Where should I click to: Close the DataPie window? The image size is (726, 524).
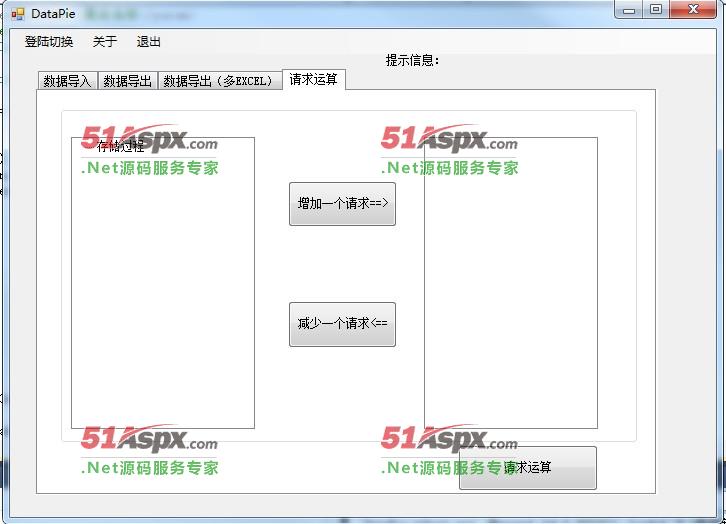click(693, 10)
